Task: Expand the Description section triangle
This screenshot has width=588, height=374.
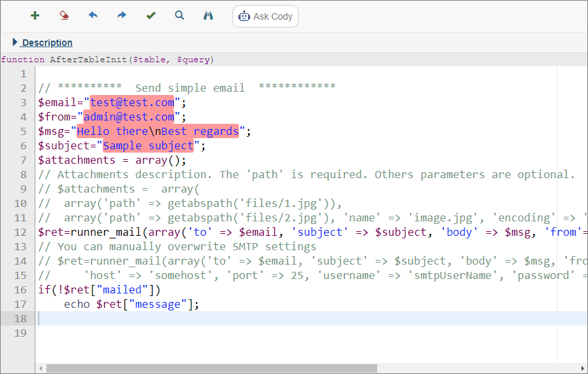Action: (x=14, y=42)
